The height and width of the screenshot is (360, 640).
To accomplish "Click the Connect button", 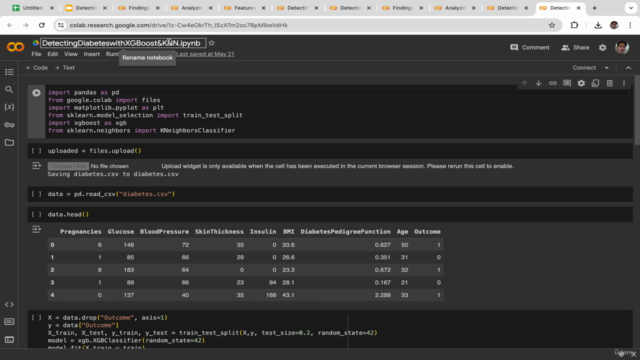I will coord(584,68).
